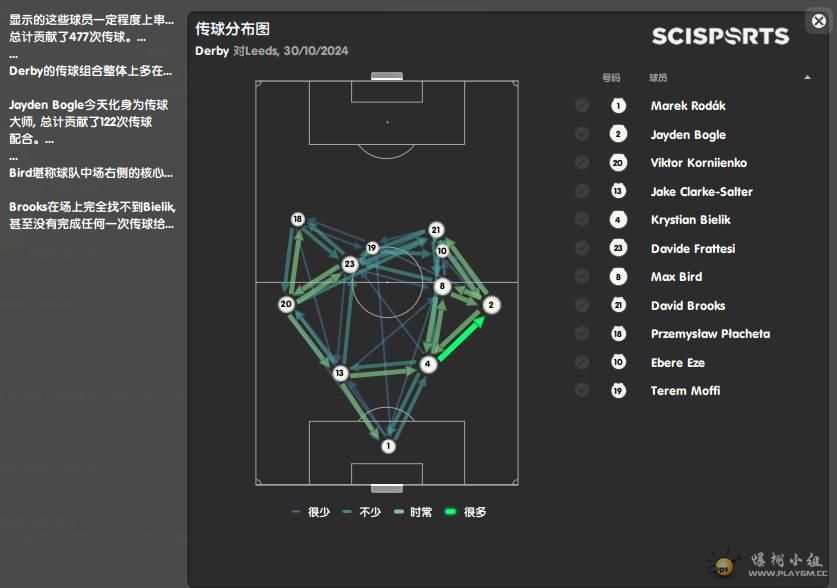The height and width of the screenshot is (588, 837).
Task: Click David Brooks in the player list
Action: (687, 306)
